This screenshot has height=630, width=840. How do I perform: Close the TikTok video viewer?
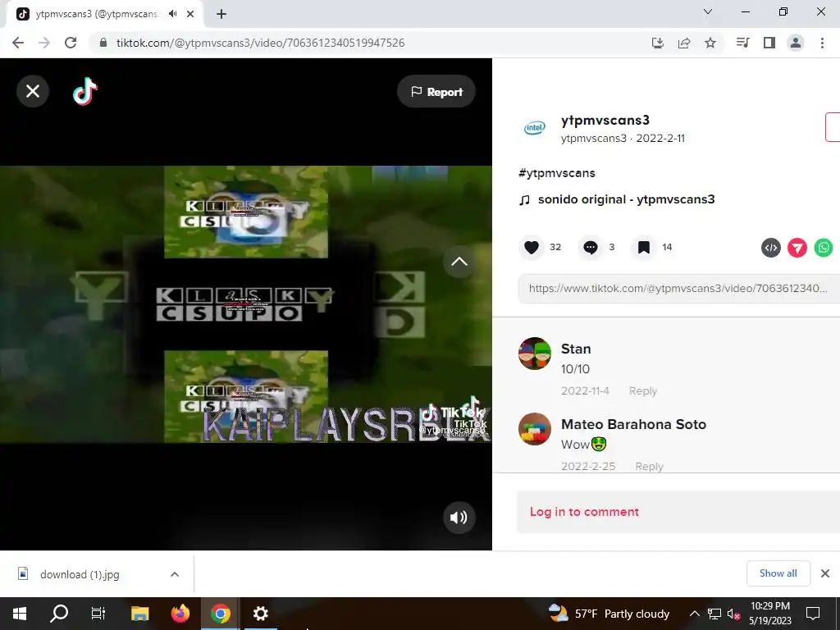coord(33,91)
